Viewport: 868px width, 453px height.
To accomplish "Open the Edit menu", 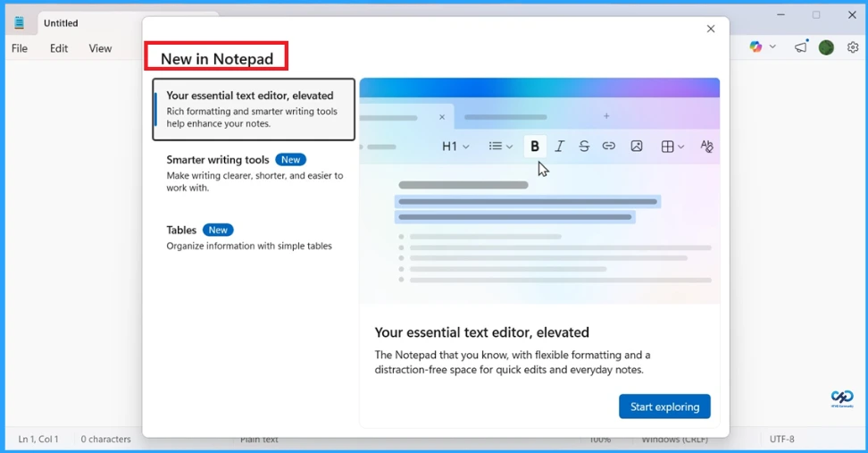I will pyautogui.click(x=59, y=48).
